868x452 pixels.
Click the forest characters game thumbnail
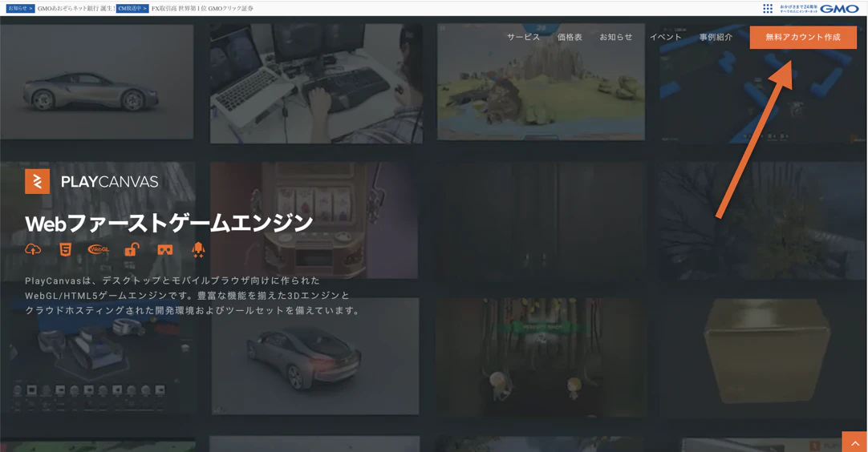pos(541,357)
